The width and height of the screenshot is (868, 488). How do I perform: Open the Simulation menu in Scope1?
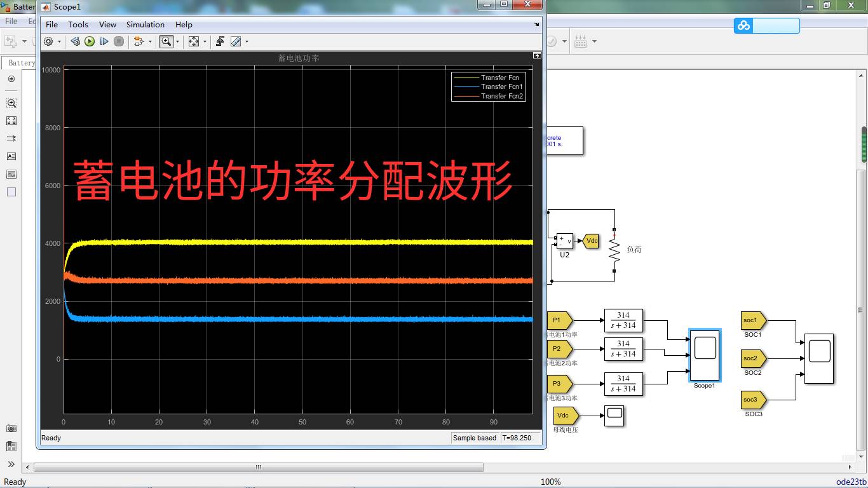(146, 24)
